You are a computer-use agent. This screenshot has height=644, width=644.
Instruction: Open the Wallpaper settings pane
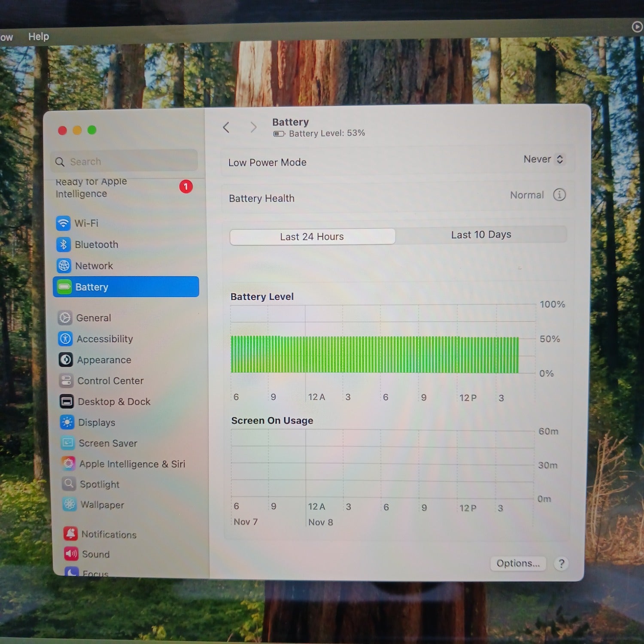[102, 505]
